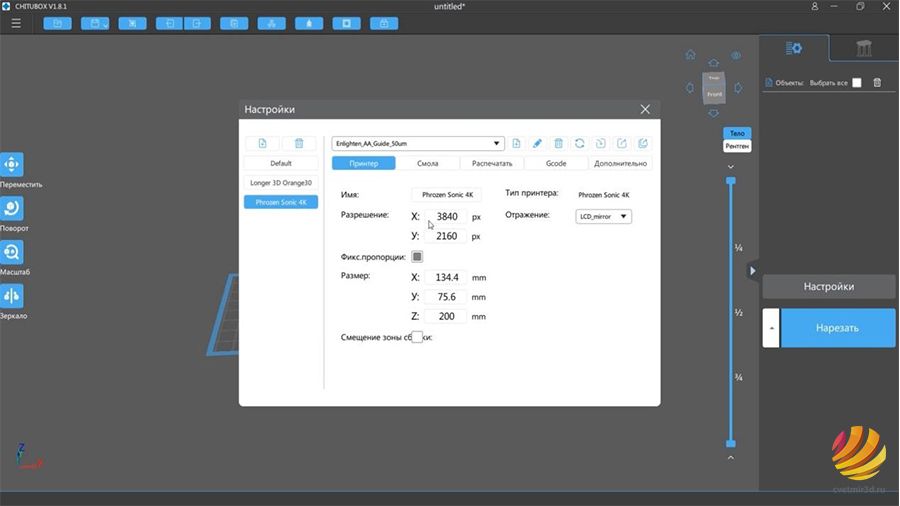
Task: Switch to the Gcode tab
Action: coord(556,163)
